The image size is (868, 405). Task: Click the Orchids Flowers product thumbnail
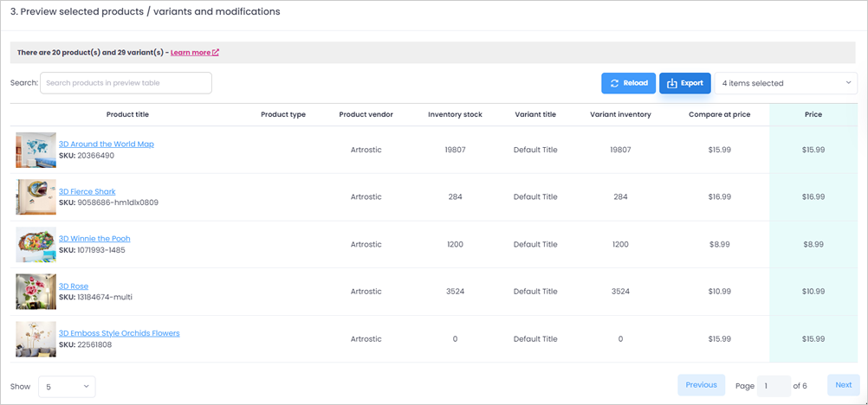point(36,339)
